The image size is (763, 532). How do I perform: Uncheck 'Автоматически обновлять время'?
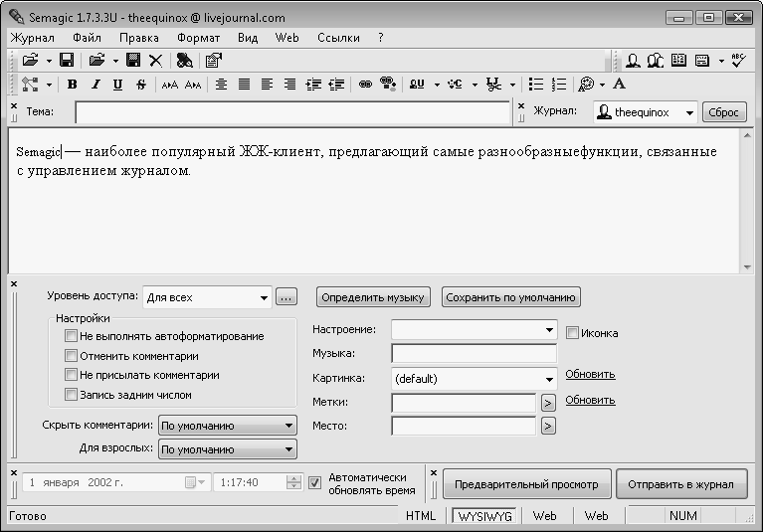(314, 483)
